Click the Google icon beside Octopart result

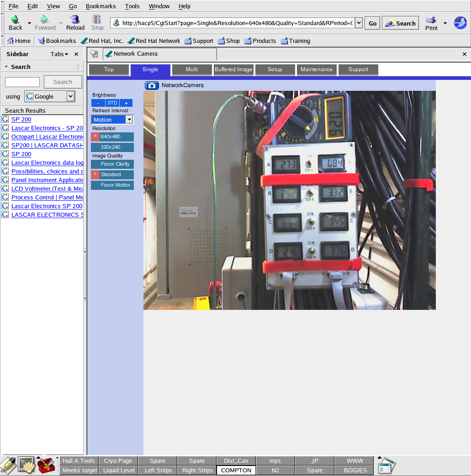[x=5, y=136]
